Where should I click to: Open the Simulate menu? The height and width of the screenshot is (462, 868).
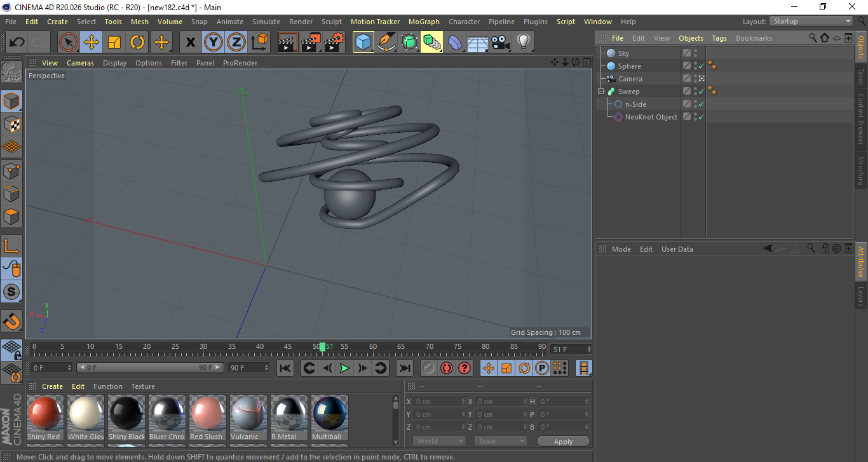pos(266,22)
